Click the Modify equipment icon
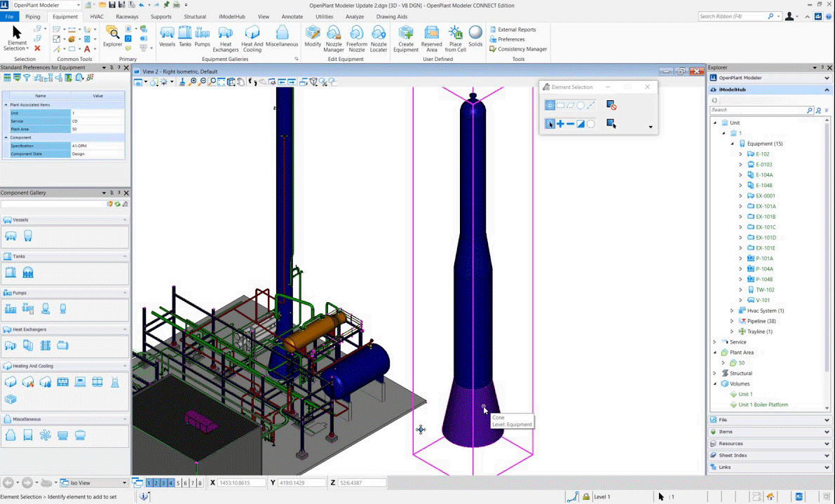Viewport: 835px width, 504px height. (313, 36)
